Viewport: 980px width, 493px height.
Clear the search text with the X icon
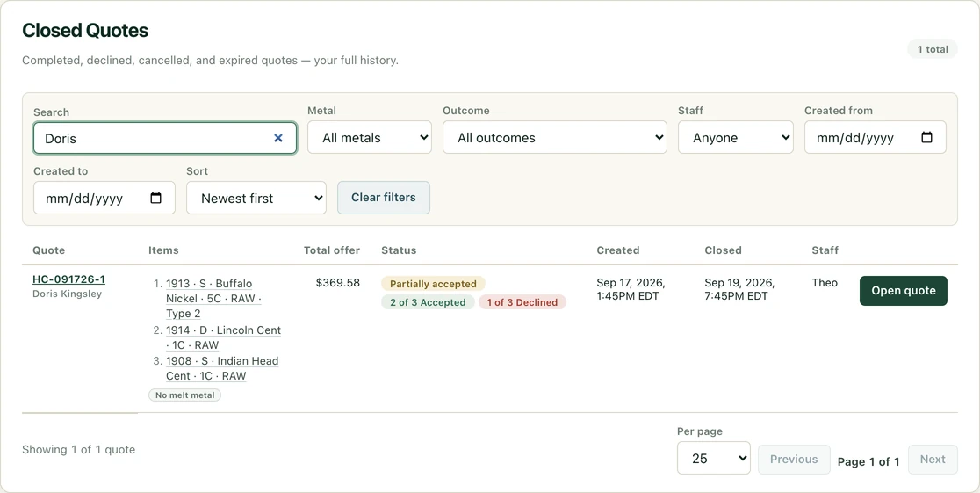coord(278,138)
